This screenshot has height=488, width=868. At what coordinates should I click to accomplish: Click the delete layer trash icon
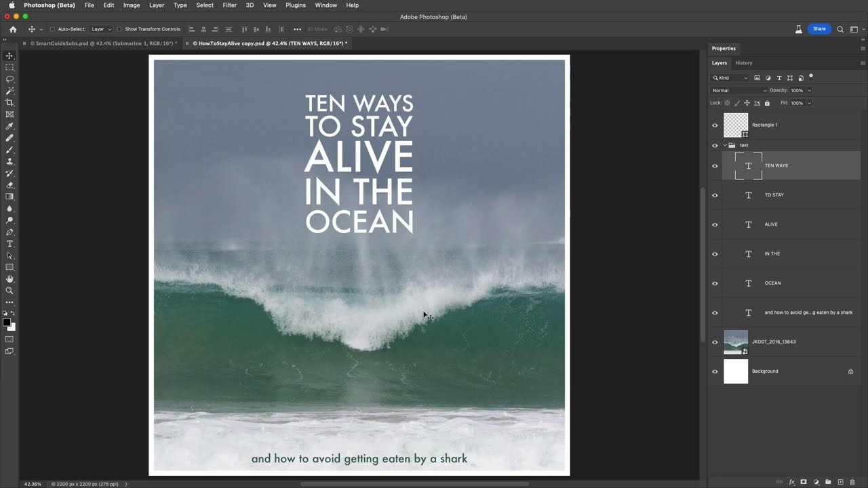852,482
